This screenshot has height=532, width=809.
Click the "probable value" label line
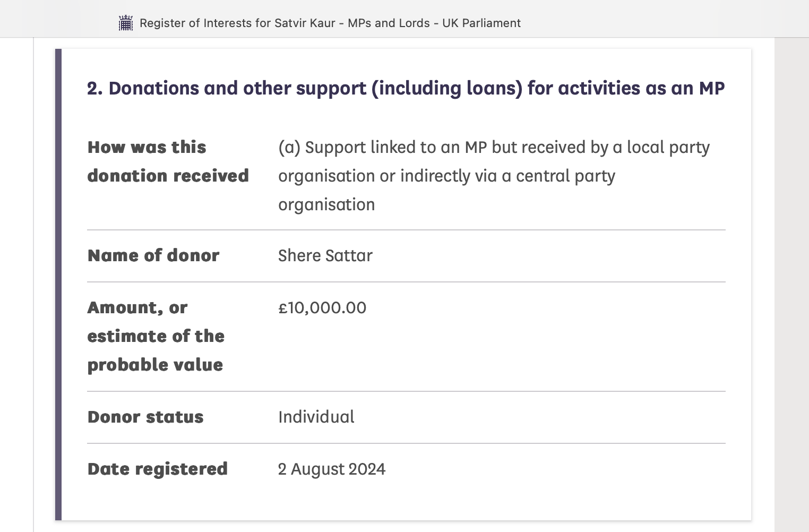click(155, 365)
